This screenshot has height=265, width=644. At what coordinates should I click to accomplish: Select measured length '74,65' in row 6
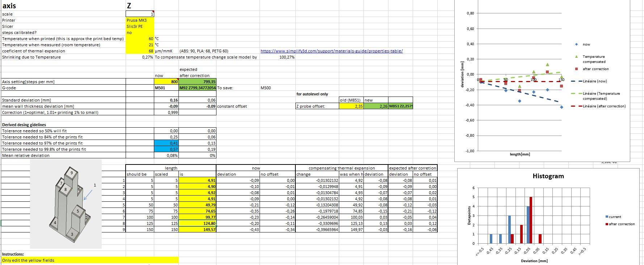198,211
